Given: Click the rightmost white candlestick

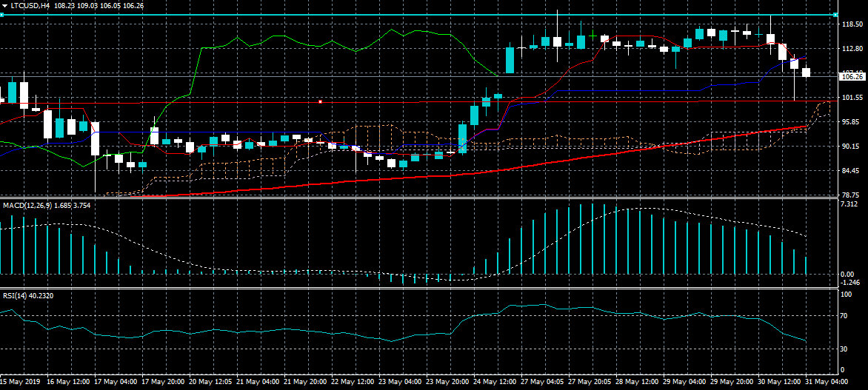Looking at the screenshot, I should [807, 72].
